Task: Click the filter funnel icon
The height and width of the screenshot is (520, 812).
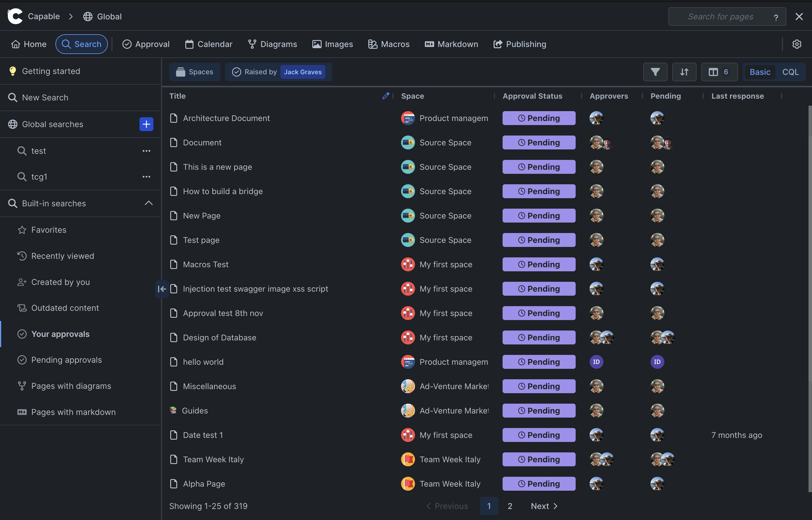Action: tap(655, 72)
